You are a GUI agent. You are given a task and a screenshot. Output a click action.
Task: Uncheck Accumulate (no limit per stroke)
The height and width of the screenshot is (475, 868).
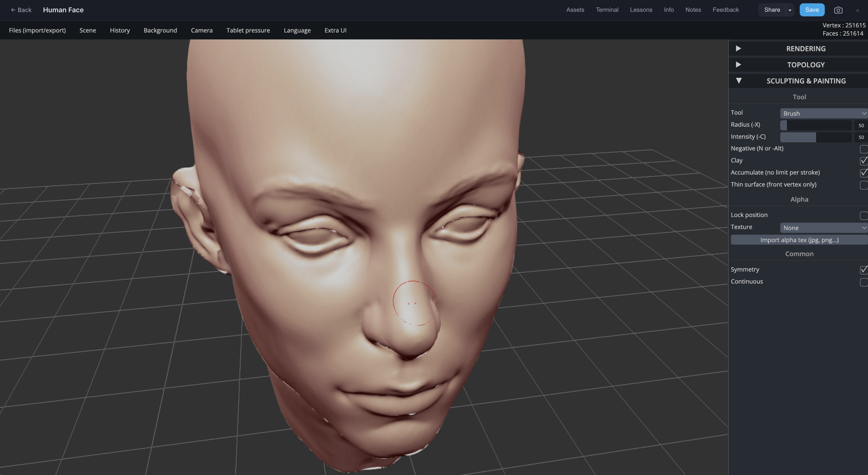[863, 173]
